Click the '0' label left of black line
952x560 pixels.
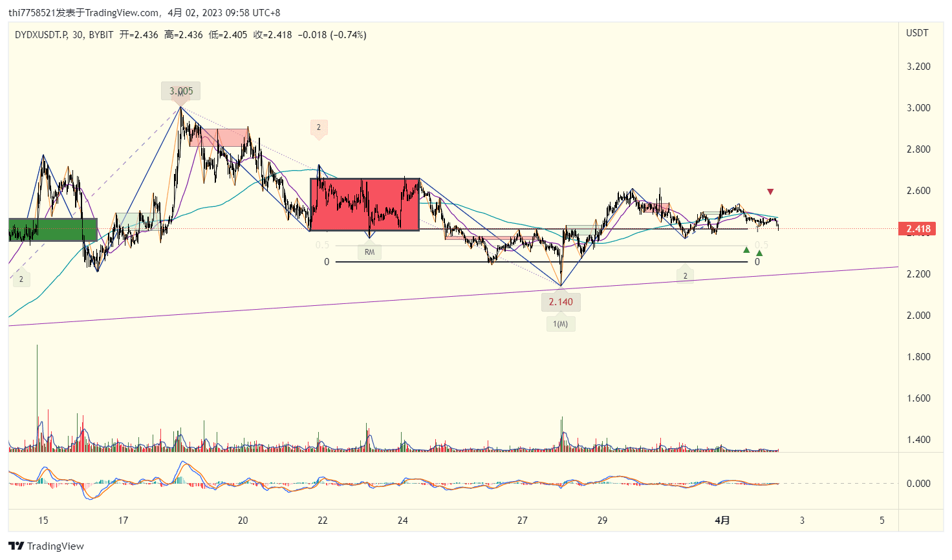tap(327, 262)
